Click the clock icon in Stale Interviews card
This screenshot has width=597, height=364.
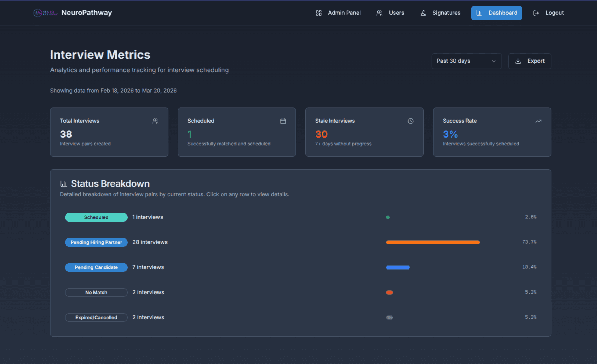pyautogui.click(x=411, y=121)
